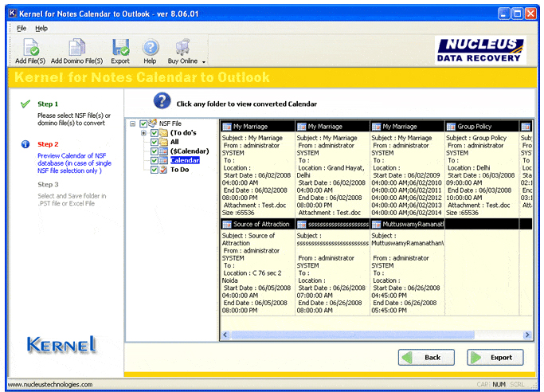
Task: Click 'Start Date : 06/05/2008' text
Action: (x=257, y=288)
